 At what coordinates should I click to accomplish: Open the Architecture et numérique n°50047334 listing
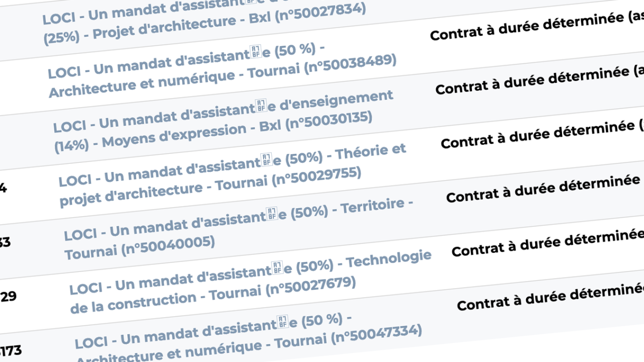pos(248,335)
